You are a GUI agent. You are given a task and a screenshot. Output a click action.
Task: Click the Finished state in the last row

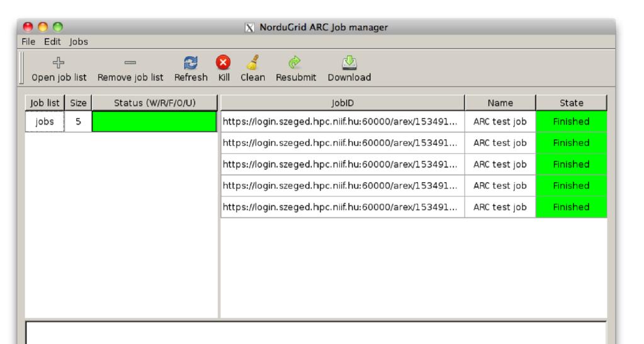pos(572,207)
